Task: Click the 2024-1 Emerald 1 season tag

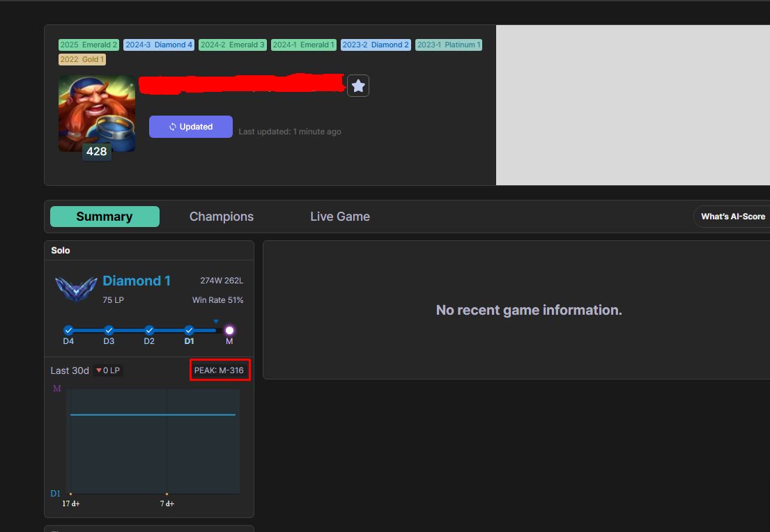Action: [304, 45]
